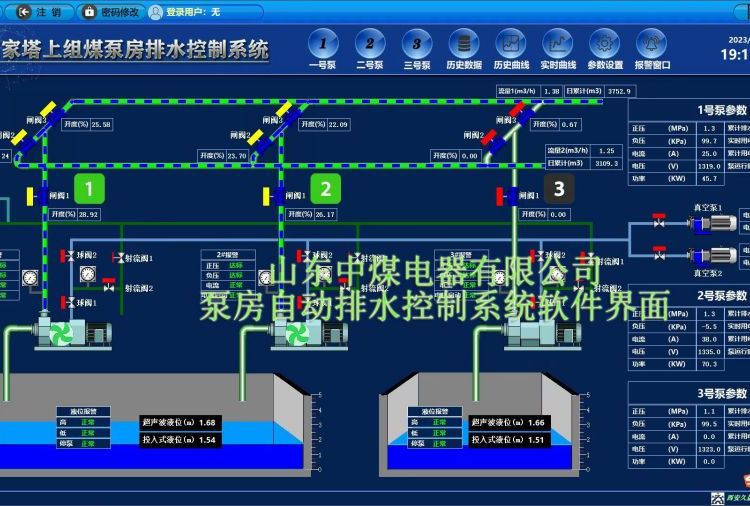Viewport: 750px width, 506px height.
Task: Open the 报警窗口 alarm window
Action: point(653,44)
